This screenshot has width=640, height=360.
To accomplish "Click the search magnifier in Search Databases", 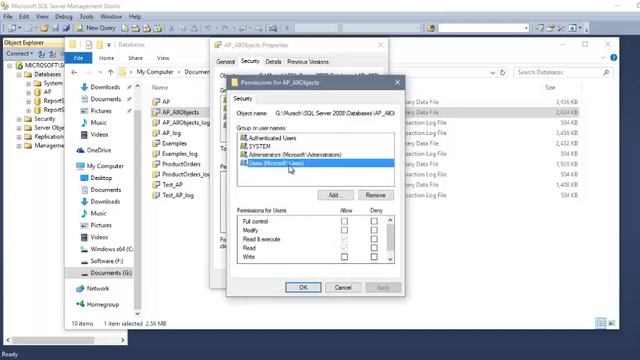I will 606,72.
